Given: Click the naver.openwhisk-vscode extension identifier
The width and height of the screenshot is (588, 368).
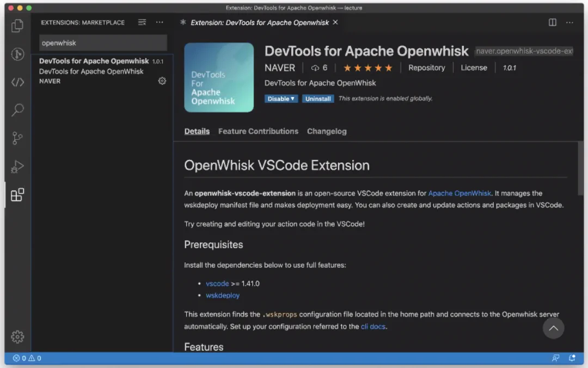Looking at the screenshot, I should [524, 51].
